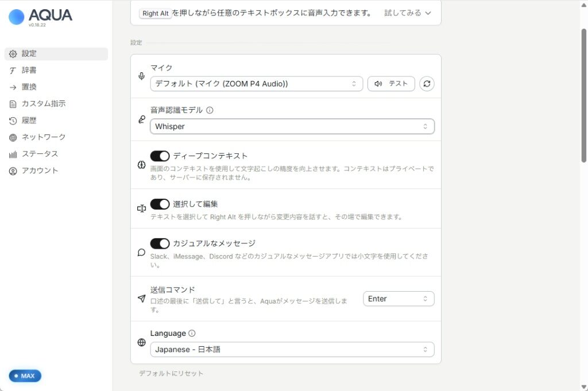Click the 音声認識モデル info icon

[210, 110]
